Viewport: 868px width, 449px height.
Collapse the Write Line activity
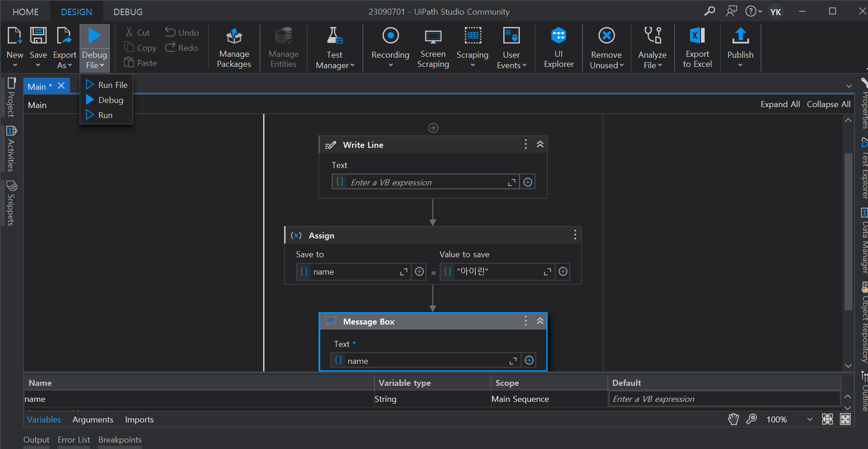point(540,144)
